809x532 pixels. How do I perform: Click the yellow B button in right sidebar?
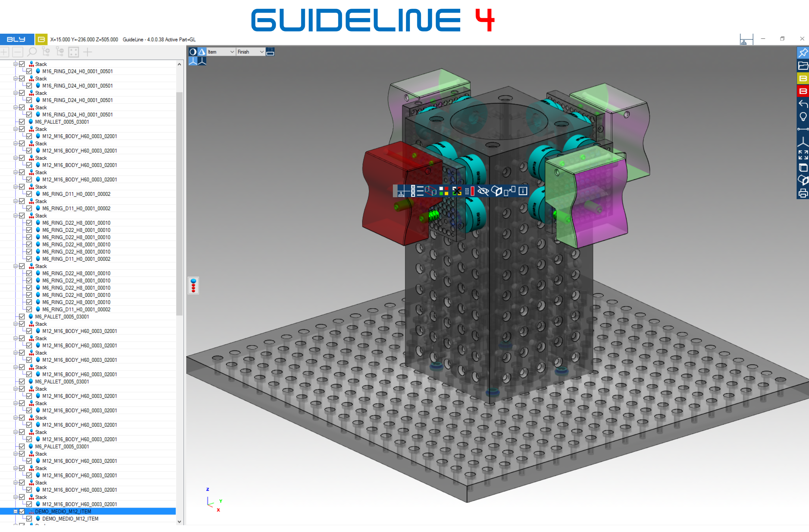(x=803, y=78)
